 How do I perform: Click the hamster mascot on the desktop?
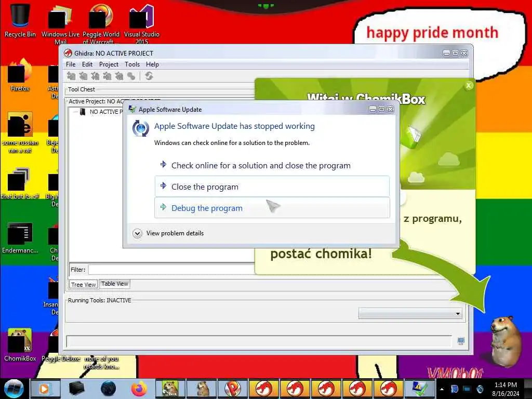click(x=506, y=341)
